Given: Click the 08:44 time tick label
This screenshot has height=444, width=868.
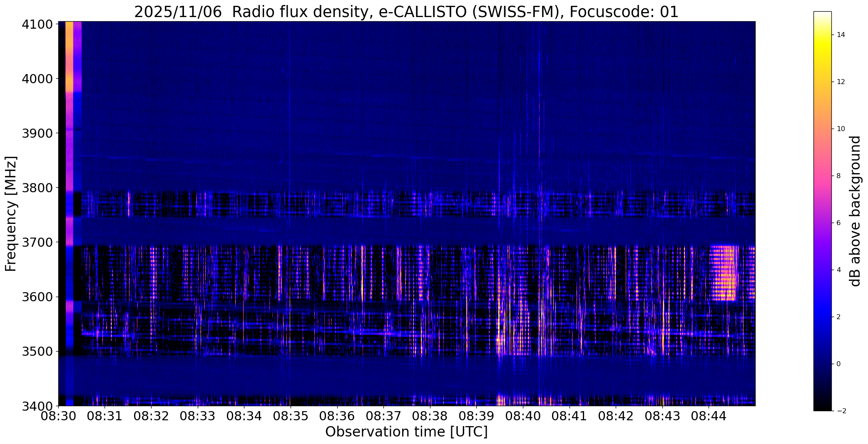Looking at the screenshot, I should pyautogui.click(x=709, y=416).
